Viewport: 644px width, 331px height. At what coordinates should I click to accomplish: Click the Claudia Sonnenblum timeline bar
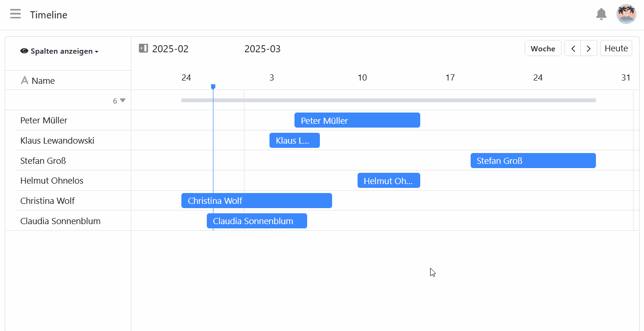point(257,221)
